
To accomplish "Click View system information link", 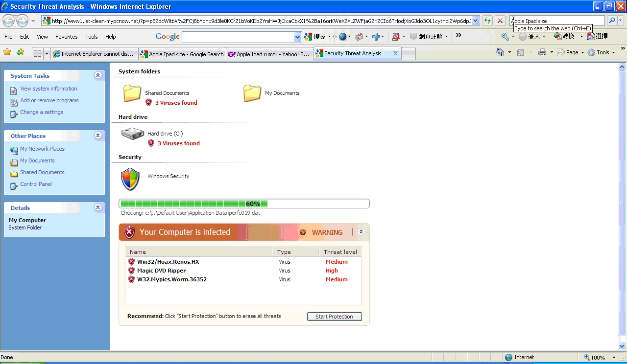I will click(48, 89).
